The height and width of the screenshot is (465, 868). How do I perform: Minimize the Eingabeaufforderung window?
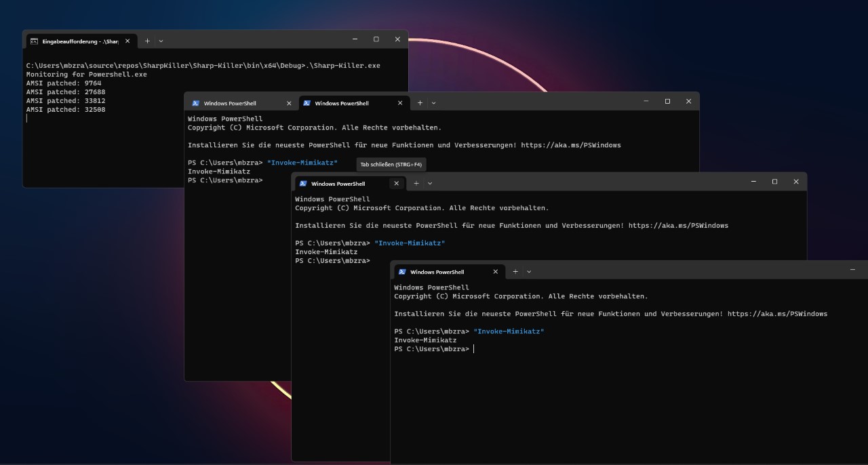click(x=355, y=39)
